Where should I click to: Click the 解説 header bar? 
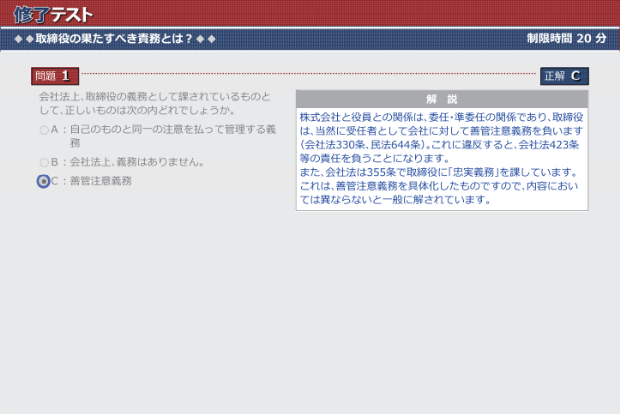coord(442,99)
